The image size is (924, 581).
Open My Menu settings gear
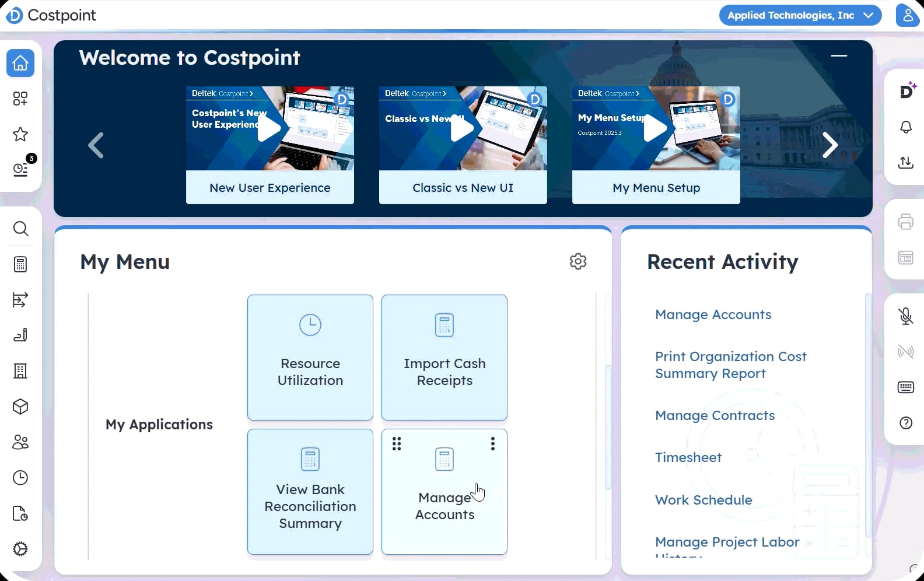578,261
